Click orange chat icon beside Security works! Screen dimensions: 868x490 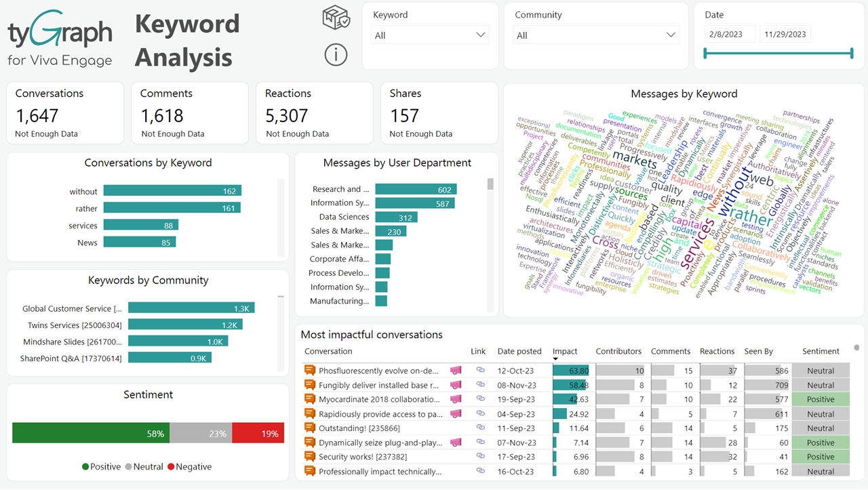[310, 457]
